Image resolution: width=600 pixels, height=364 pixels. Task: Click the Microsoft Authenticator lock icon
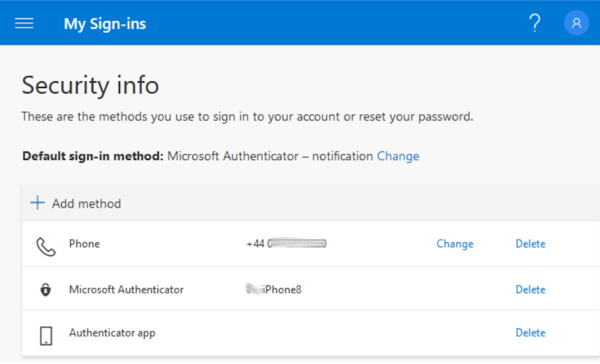coord(45,290)
